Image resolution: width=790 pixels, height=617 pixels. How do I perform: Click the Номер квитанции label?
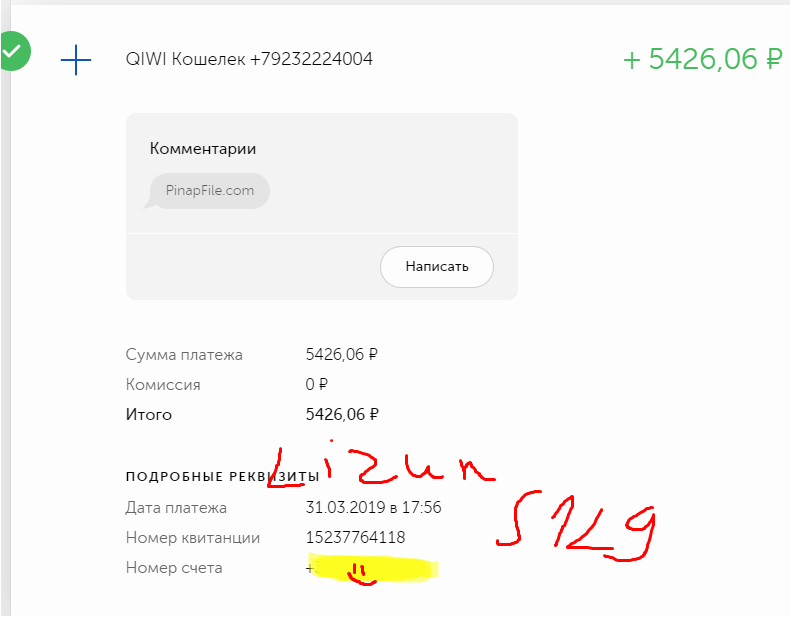tap(193, 538)
